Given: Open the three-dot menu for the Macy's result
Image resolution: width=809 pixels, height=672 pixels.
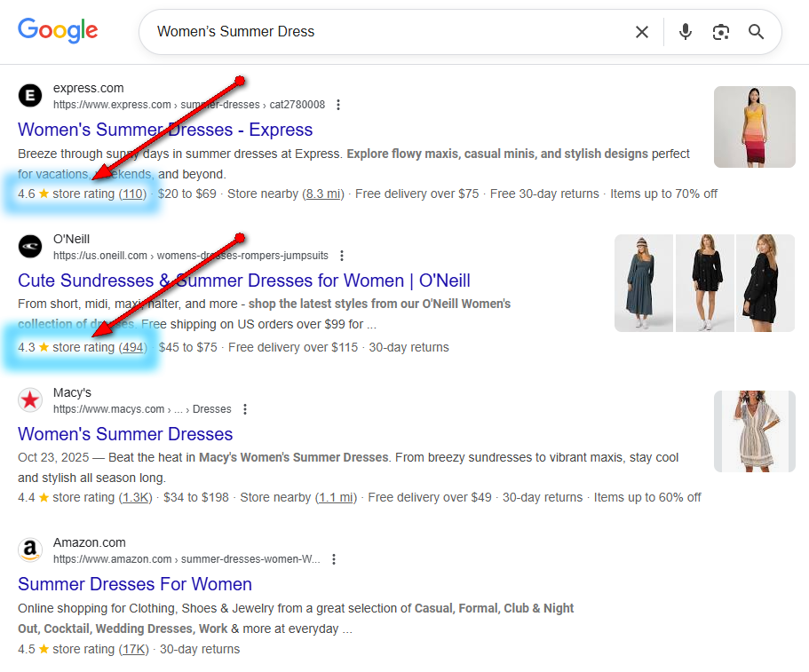Looking at the screenshot, I should tap(244, 408).
